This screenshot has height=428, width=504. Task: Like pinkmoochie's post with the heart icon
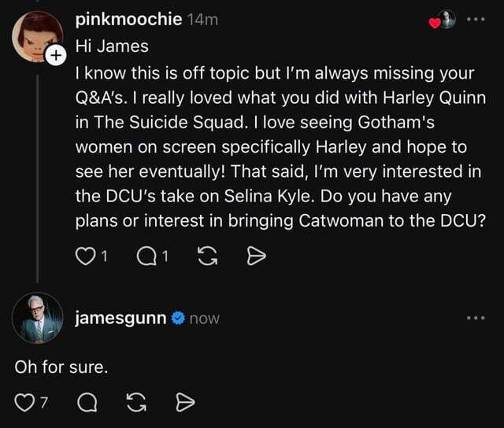point(84,256)
